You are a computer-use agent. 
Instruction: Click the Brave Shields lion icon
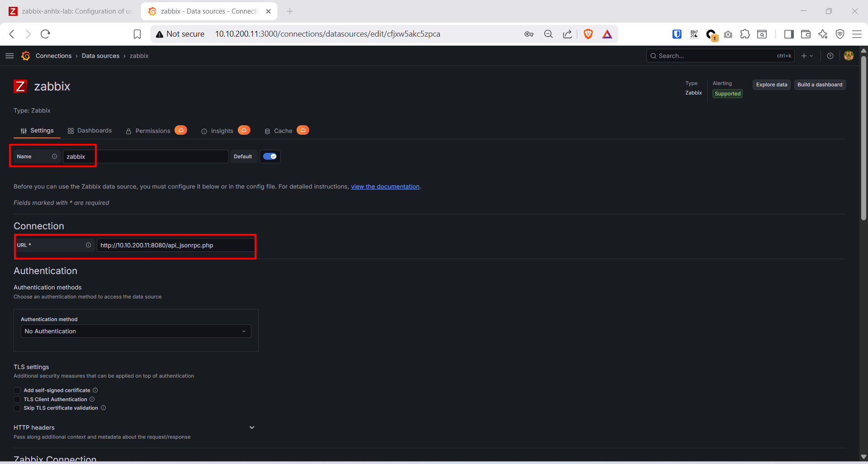[588, 34]
